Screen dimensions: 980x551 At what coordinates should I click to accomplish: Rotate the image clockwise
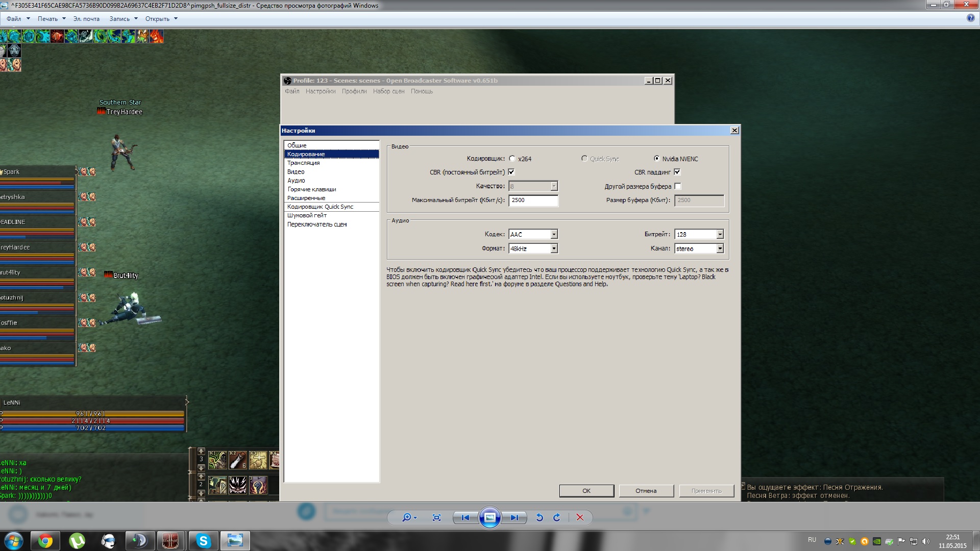(557, 517)
